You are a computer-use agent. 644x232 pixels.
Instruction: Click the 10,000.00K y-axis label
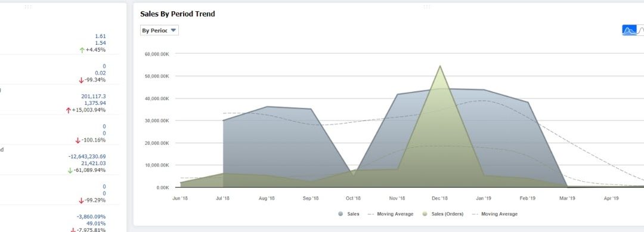pos(157,165)
